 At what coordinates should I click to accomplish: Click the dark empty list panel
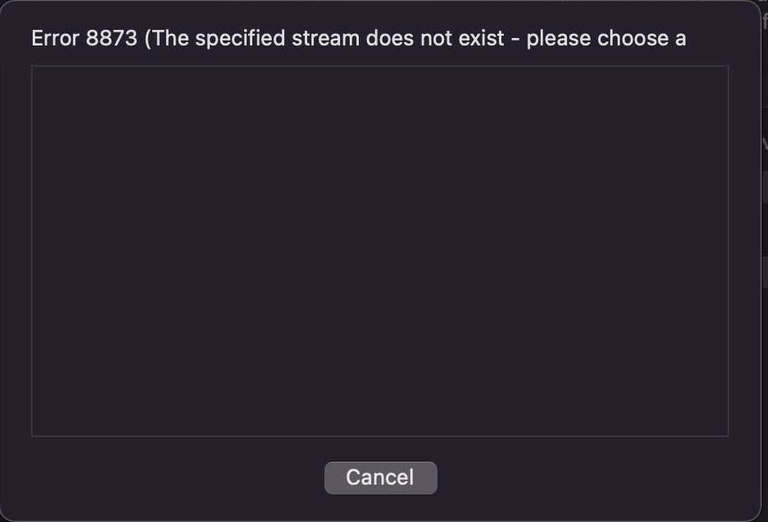pos(380,251)
